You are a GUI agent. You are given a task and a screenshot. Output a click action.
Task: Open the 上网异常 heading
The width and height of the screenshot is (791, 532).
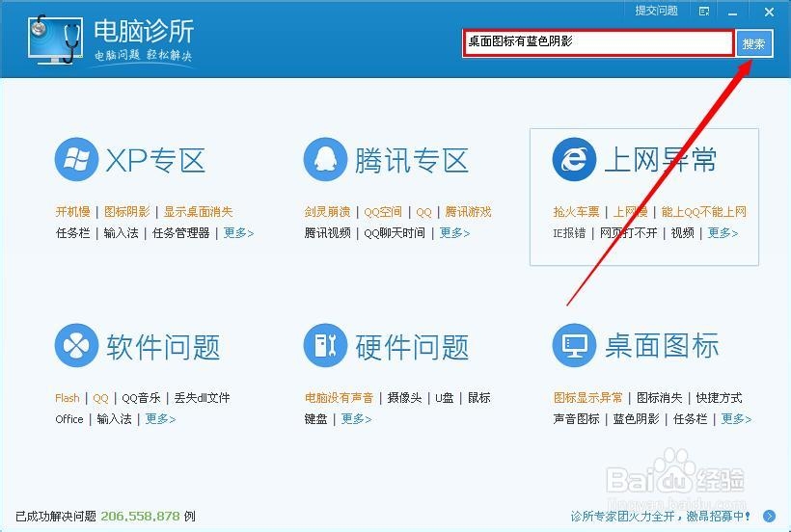661,160
